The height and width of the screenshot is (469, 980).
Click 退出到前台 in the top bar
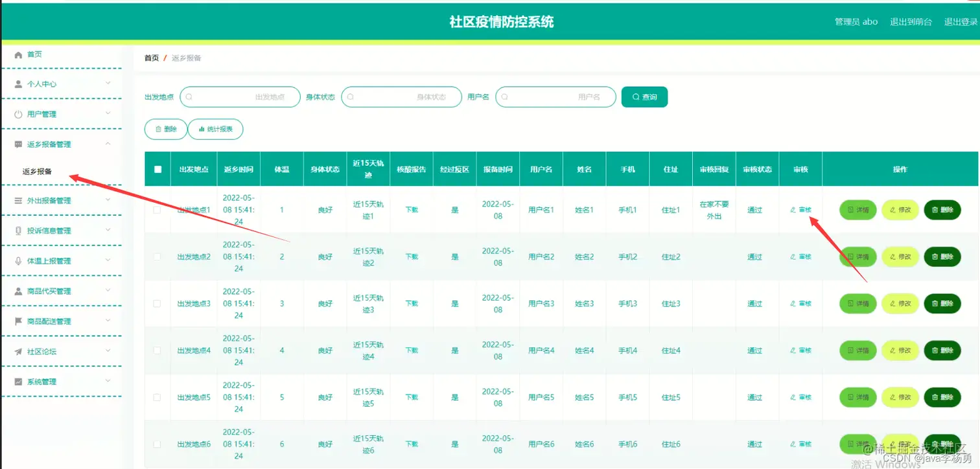click(x=911, y=22)
